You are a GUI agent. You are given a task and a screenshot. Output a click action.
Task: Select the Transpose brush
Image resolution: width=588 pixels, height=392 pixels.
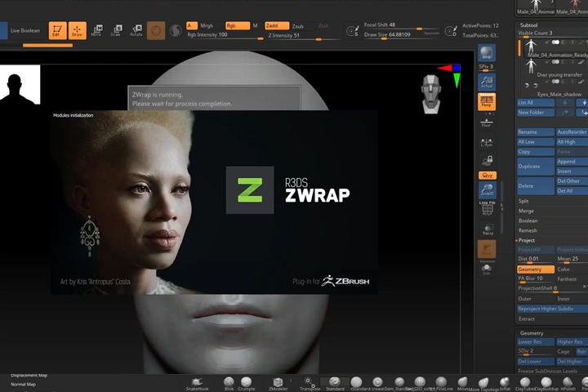click(310, 383)
